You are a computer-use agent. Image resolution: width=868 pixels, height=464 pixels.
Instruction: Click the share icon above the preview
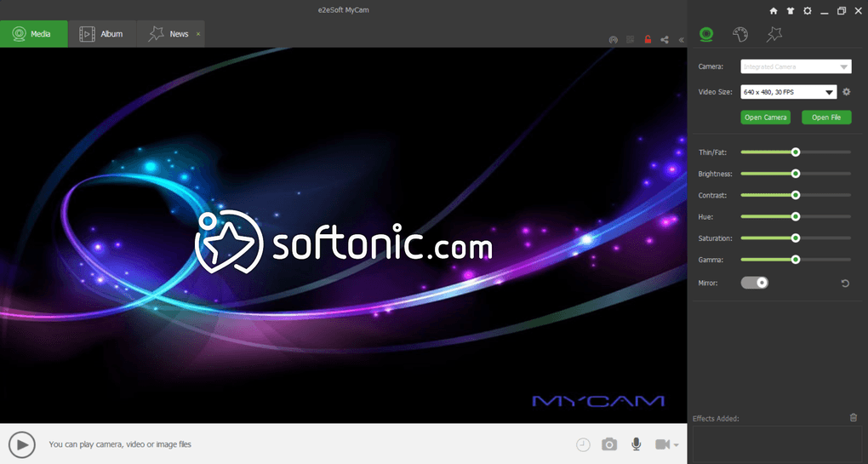click(x=665, y=40)
